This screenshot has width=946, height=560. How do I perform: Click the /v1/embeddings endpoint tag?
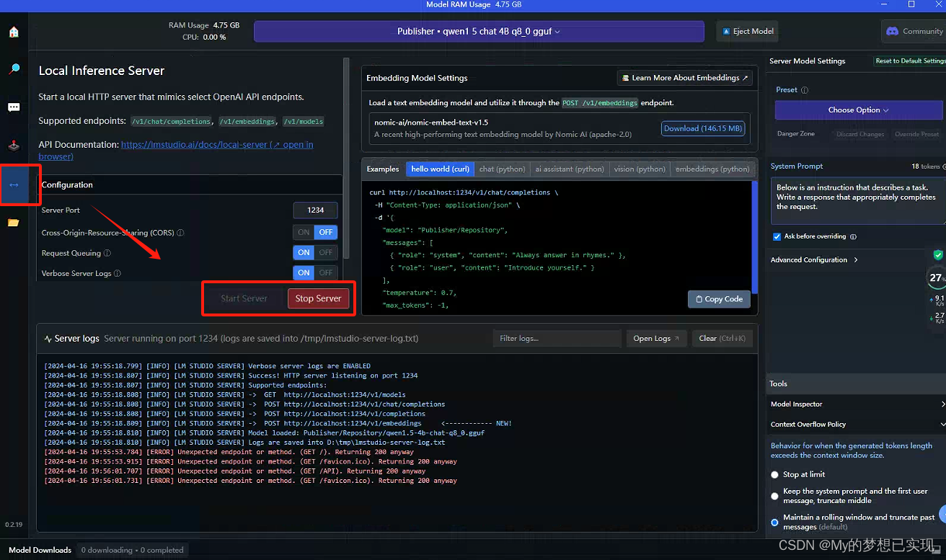coord(248,121)
